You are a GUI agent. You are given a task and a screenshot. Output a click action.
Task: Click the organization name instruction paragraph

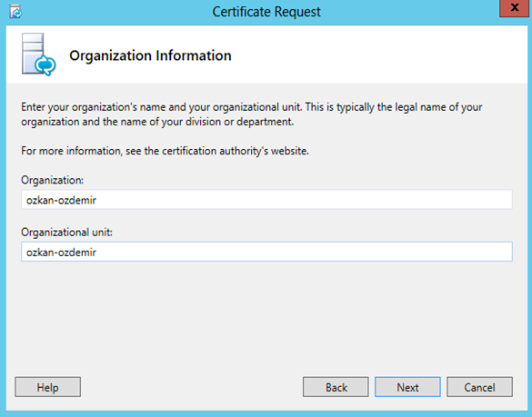(x=251, y=114)
